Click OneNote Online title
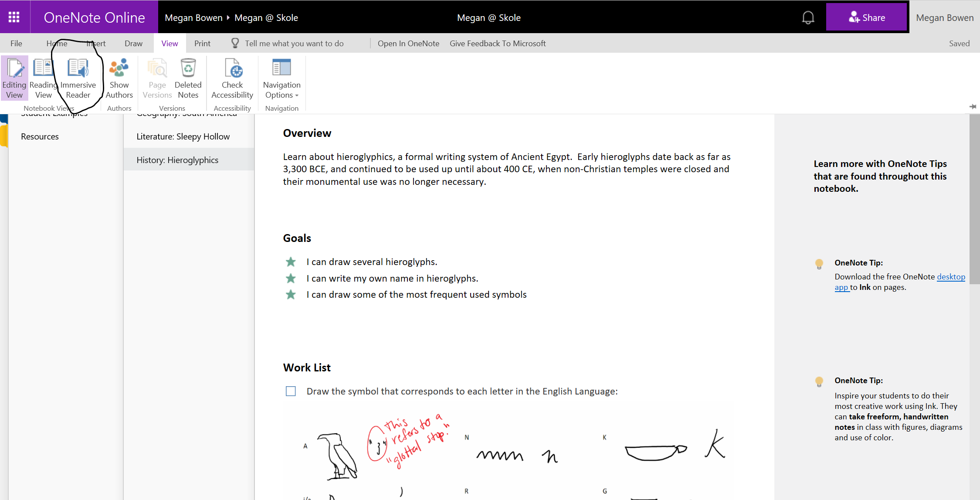The height and width of the screenshot is (500, 980). 94,17
